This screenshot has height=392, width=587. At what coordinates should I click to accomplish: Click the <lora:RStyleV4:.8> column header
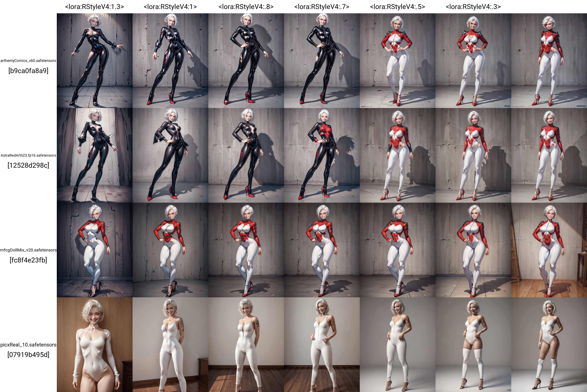click(x=246, y=7)
